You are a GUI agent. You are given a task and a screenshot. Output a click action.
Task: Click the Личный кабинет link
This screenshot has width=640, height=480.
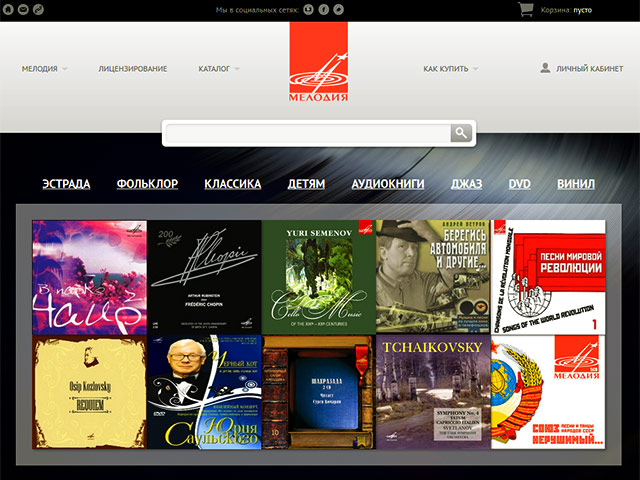(x=589, y=69)
